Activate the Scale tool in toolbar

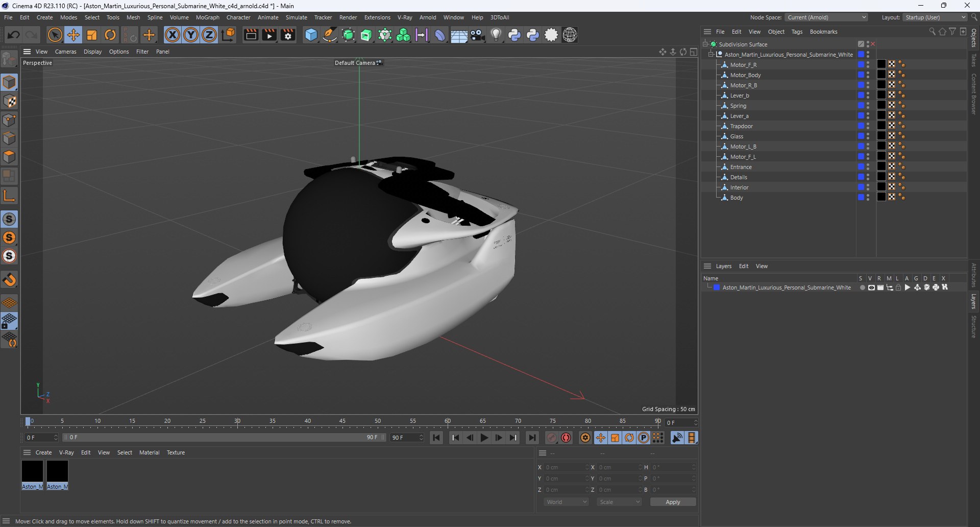click(92, 35)
